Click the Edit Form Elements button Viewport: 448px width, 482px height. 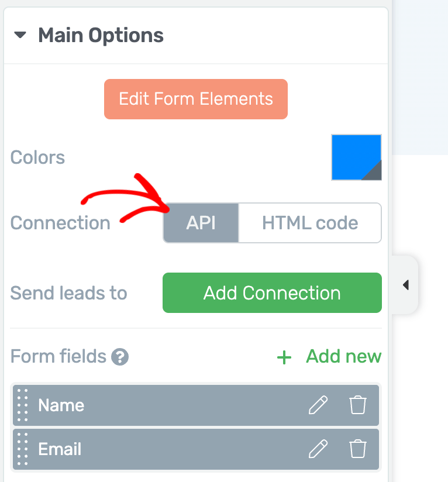click(195, 99)
